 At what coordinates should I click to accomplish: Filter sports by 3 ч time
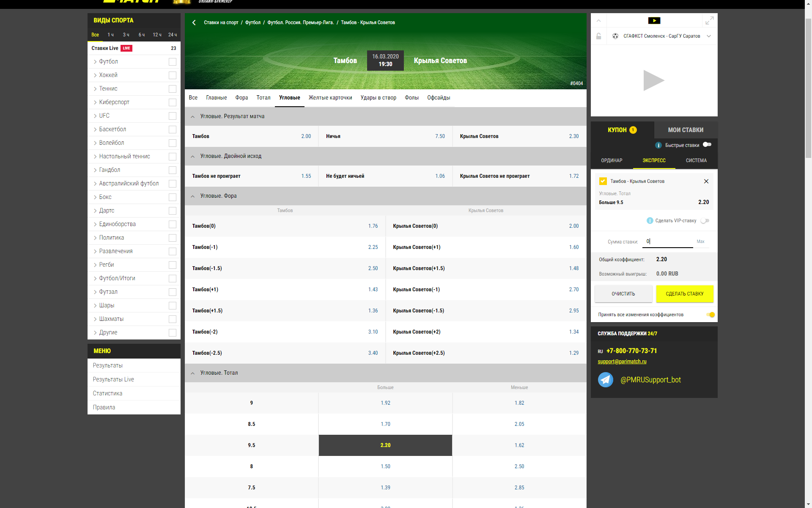126,35
